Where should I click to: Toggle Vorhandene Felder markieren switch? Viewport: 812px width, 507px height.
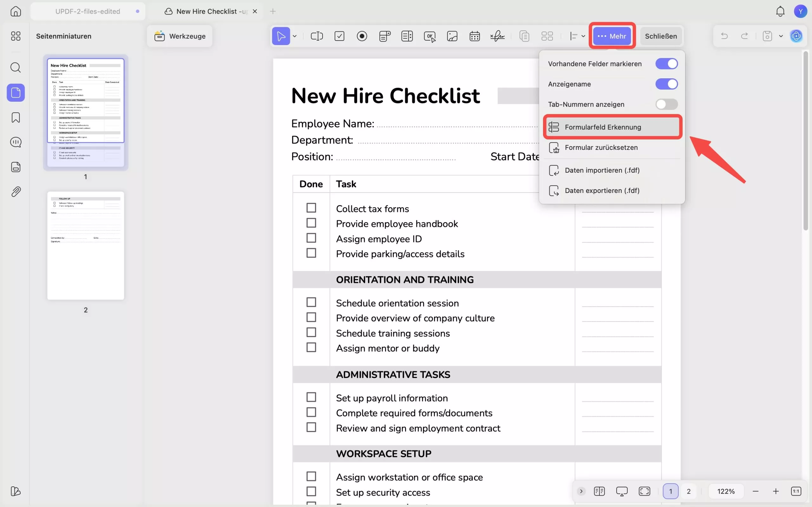(666, 64)
